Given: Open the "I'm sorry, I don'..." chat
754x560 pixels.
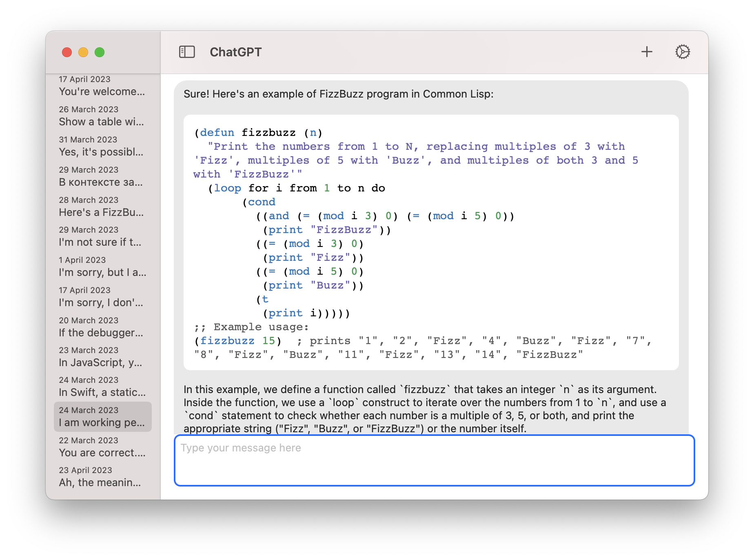Looking at the screenshot, I should click(x=103, y=297).
